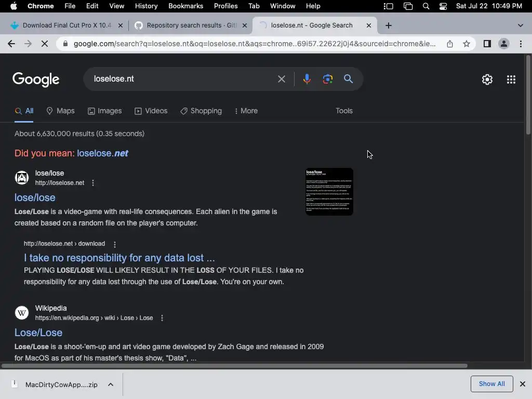Search by image with Google Lens
The width and height of the screenshot is (532, 399).
tap(327, 79)
